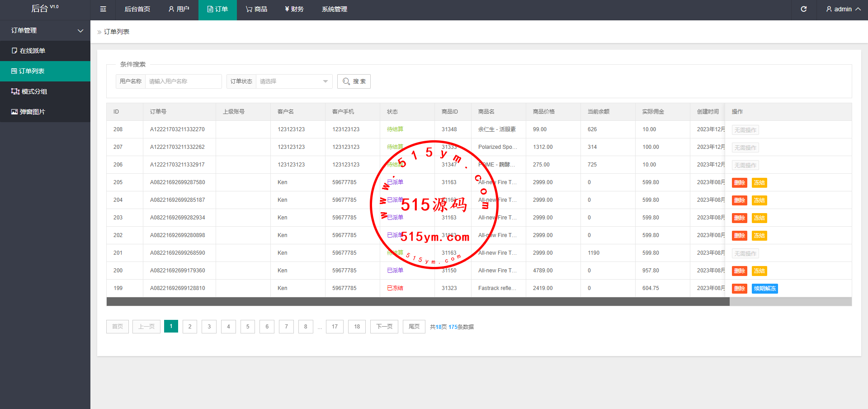Go to 后台首页 tab

(x=137, y=9)
